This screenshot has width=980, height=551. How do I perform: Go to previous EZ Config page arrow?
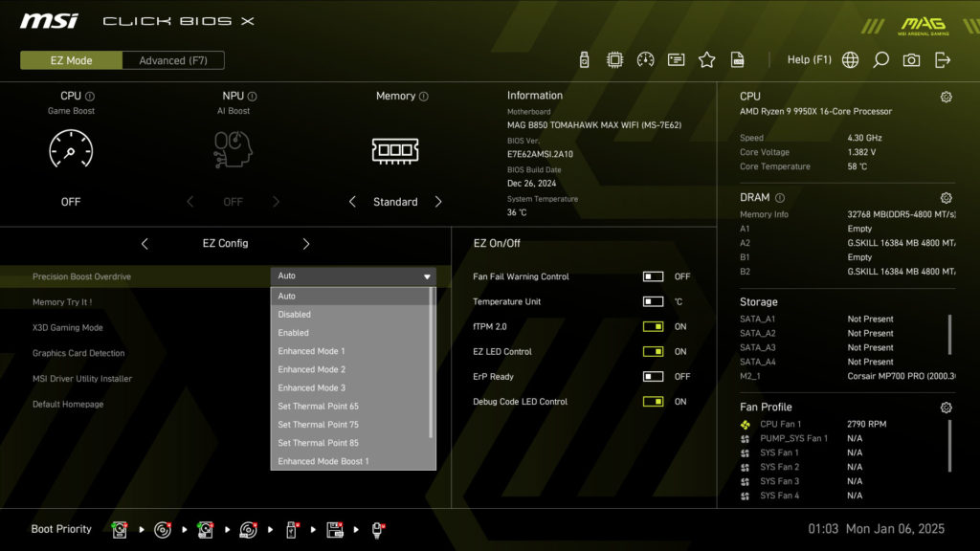pos(145,244)
